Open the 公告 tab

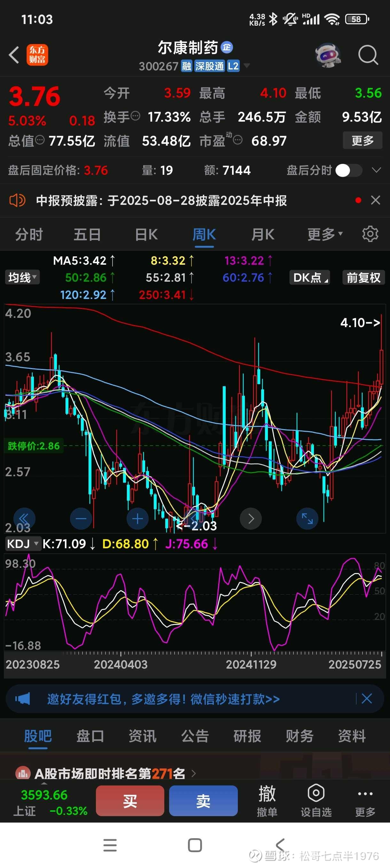[x=195, y=736]
